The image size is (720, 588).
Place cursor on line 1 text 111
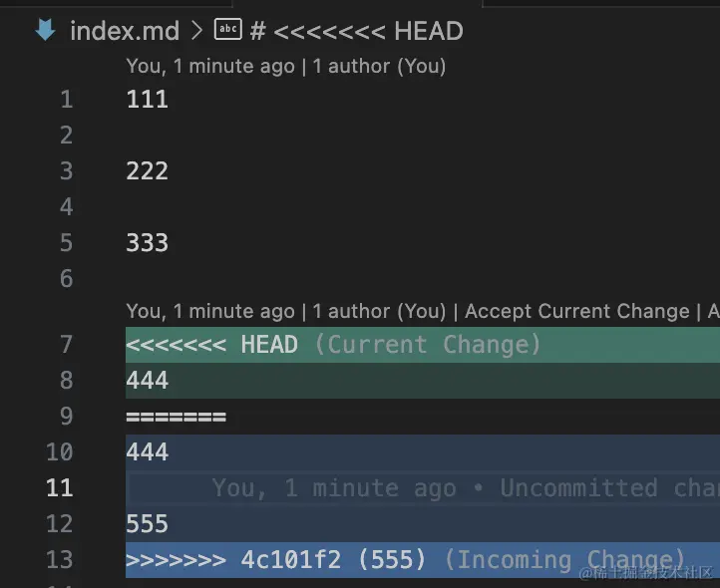(x=147, y=99)
